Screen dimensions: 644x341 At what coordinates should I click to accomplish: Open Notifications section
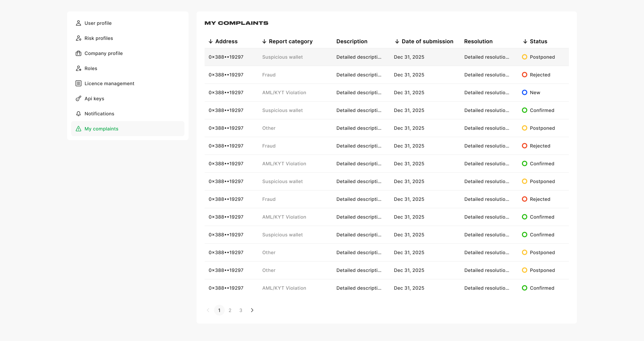pos(128,114)
